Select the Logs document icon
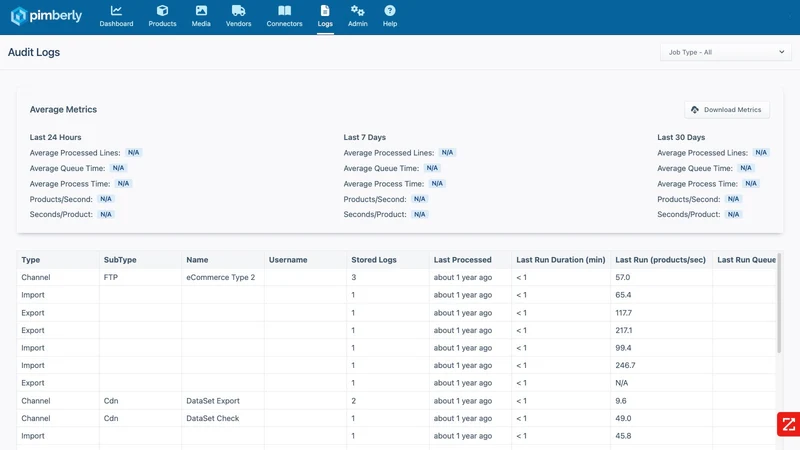 (325, 11)
